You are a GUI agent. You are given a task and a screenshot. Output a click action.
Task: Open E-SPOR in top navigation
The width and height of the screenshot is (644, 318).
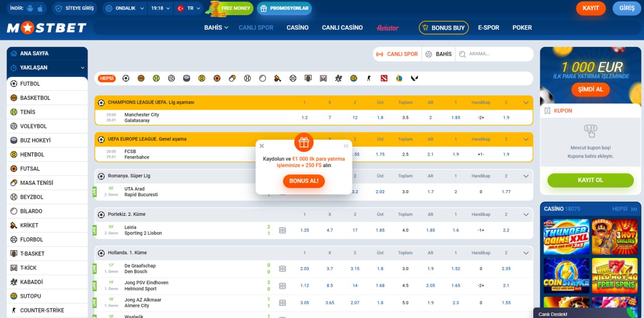(489, 28)
